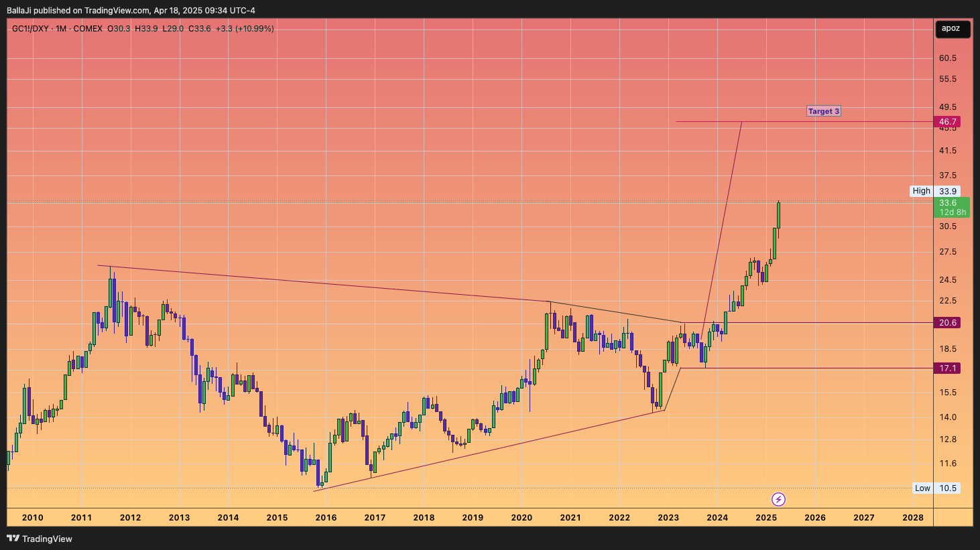The image size is (980, 550).
Task: Click the 27.5 price axis label
Action: 947,252
